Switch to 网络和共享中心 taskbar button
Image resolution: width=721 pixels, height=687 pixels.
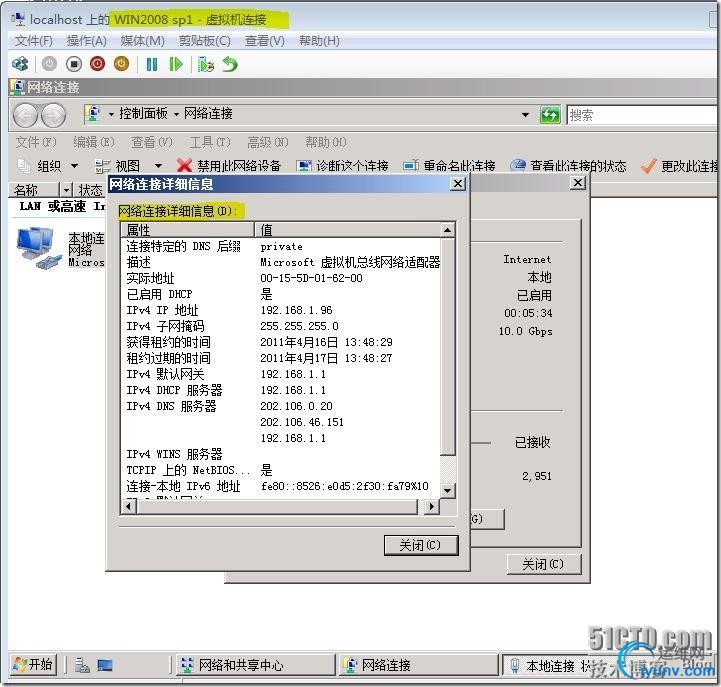pyautogui.click(x=256, y=665)
